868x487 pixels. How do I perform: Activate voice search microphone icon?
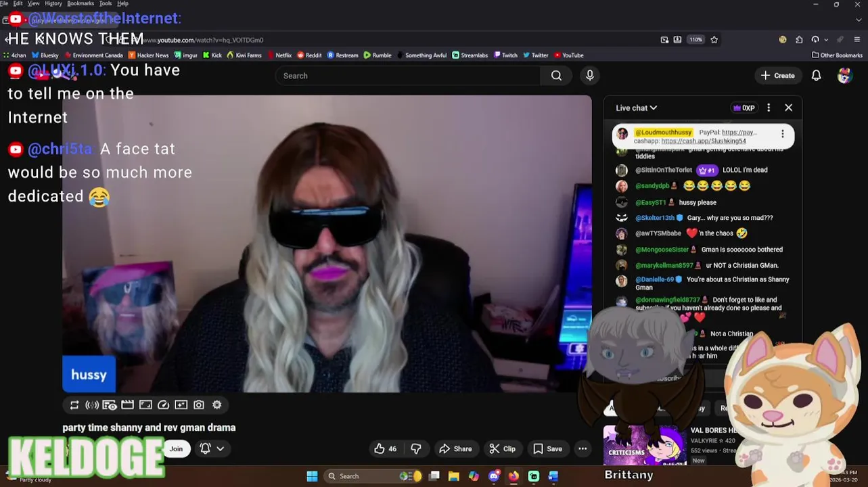590,76
